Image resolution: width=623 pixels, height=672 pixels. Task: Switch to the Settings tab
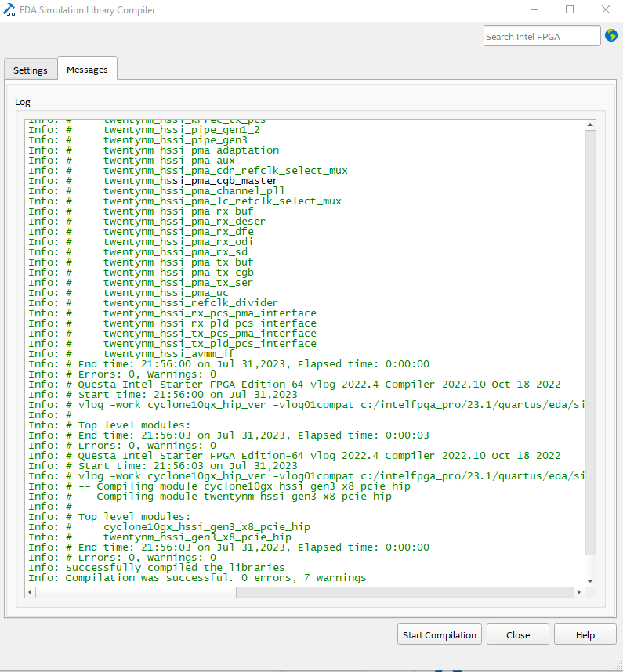pyautogui.click(x=31, y=70)
